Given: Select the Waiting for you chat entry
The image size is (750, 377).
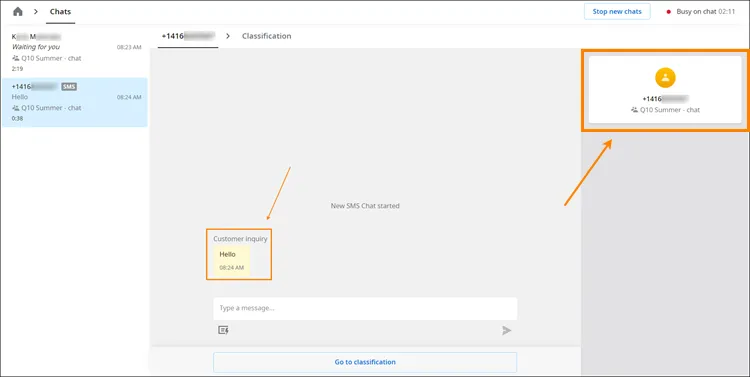Looking at the screenshot, I should point(75,53).
